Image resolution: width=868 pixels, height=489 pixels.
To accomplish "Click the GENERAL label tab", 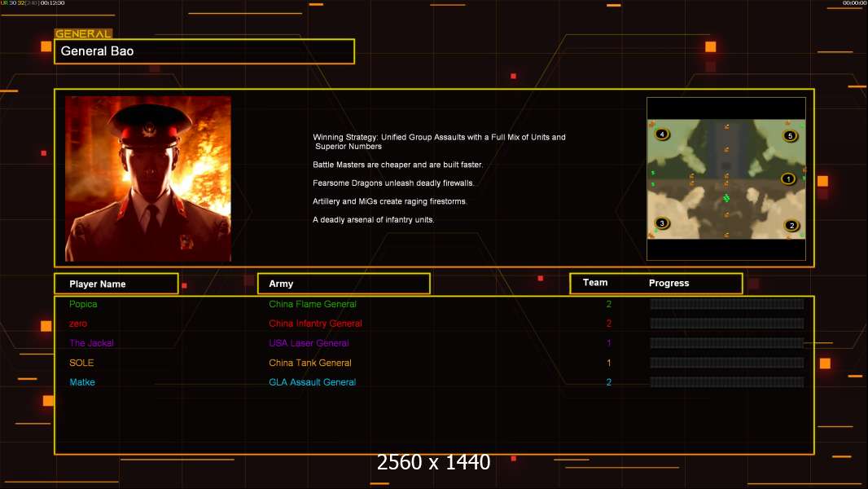I will (x=84, y=33).
